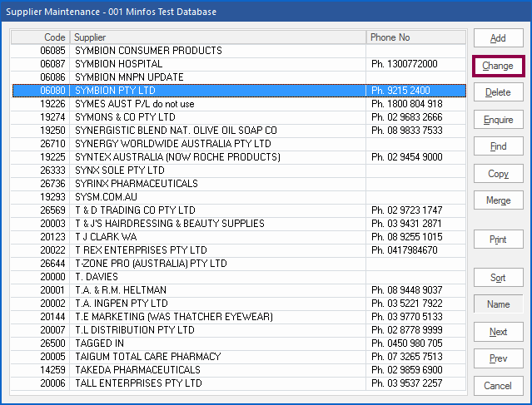
Task: Cancel the Supplier Maintenance window
Action: (498, 386)
